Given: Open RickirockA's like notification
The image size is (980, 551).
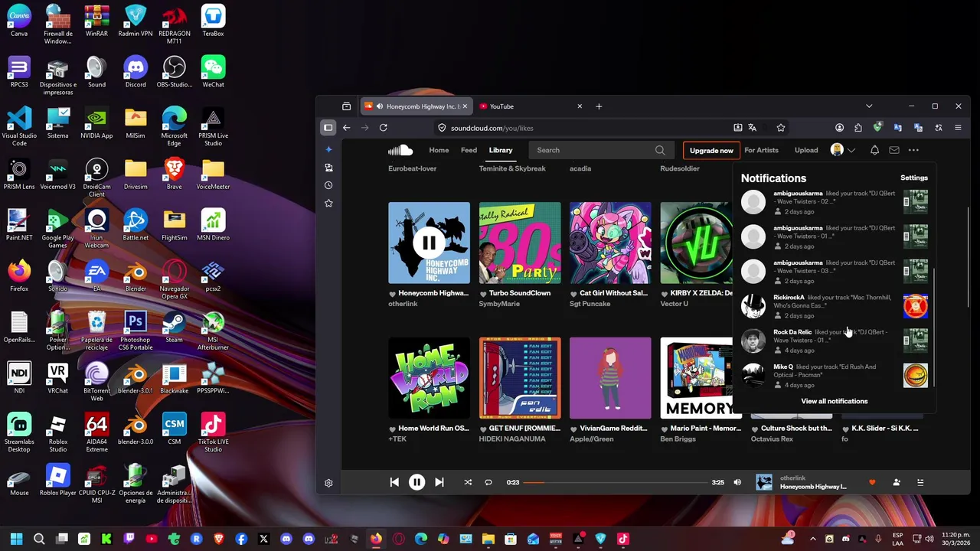Looking at the screenshot, I should coord(835,306).
